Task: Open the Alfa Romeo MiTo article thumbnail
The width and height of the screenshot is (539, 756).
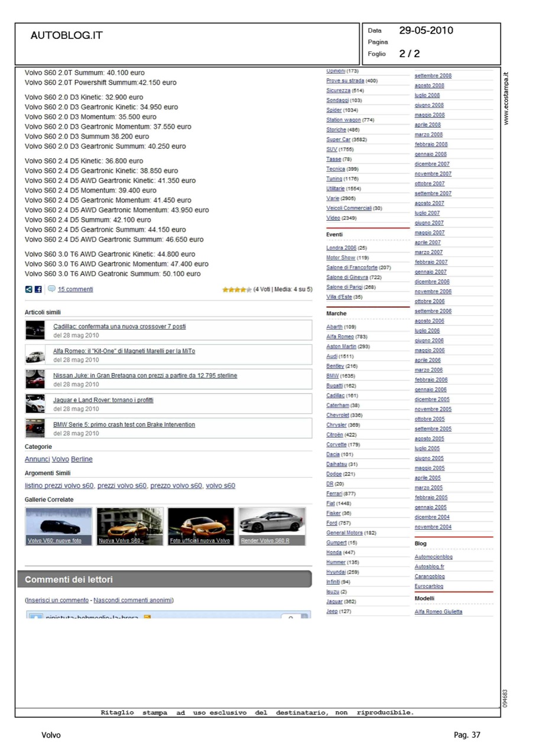Action: [35, 355]
